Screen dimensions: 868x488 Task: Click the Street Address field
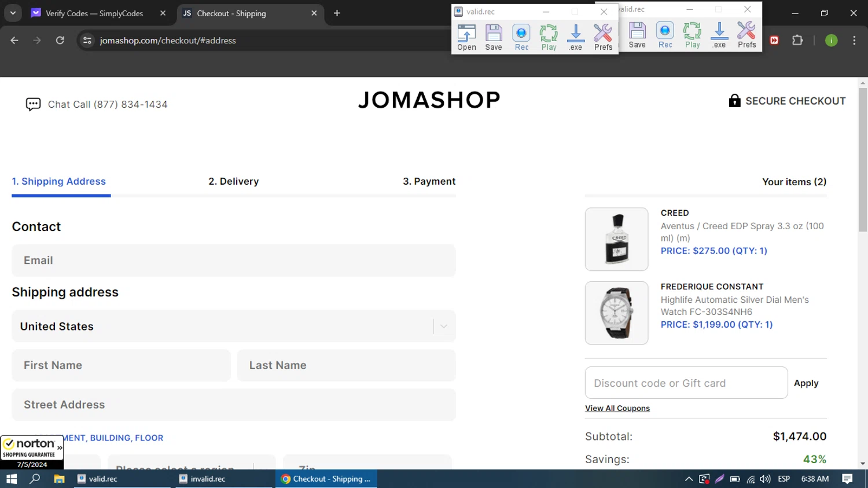coord(234,405)
